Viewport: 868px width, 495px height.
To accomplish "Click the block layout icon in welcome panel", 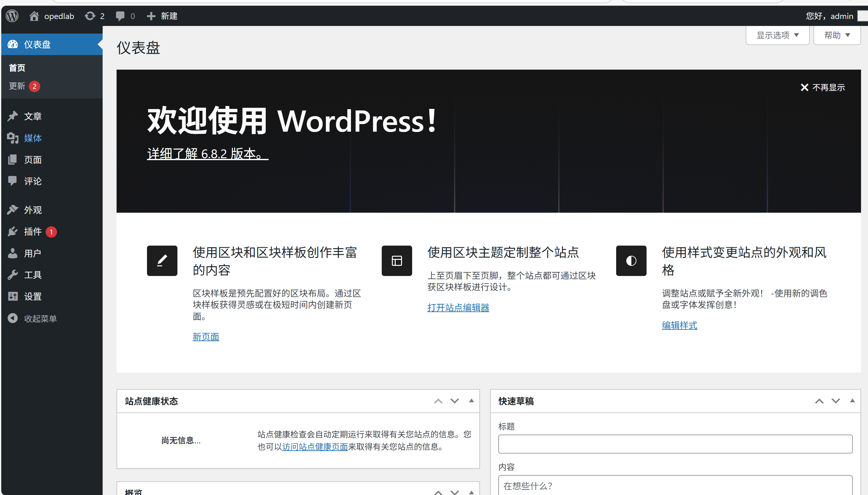I will point(397,261).
